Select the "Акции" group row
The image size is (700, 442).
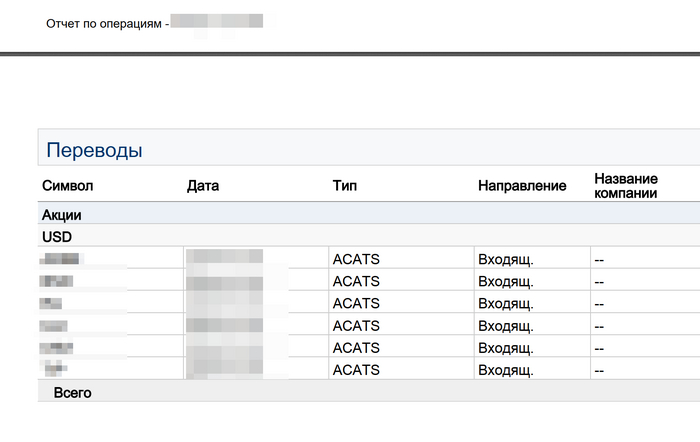[x=62, y=215]
